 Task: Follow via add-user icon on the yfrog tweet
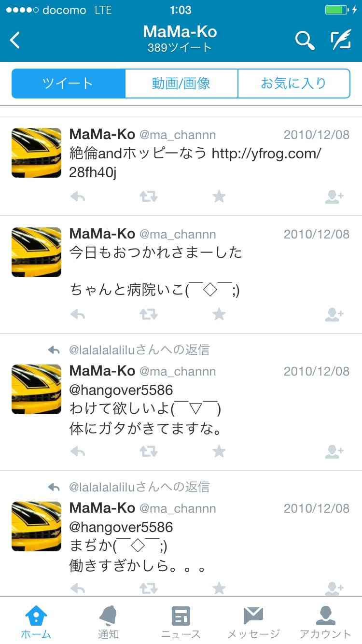click(x=334, y=196)
